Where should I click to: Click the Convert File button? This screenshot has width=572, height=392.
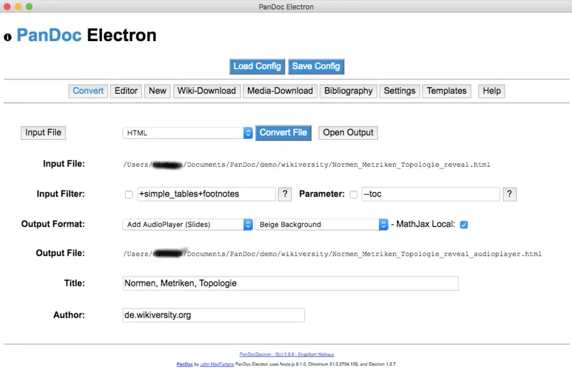click(284, 133)
